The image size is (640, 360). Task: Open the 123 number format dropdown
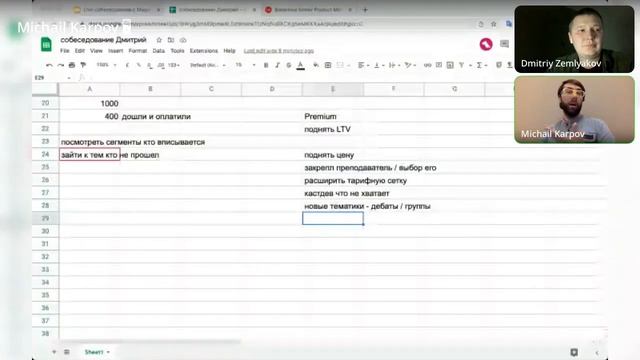174,65
